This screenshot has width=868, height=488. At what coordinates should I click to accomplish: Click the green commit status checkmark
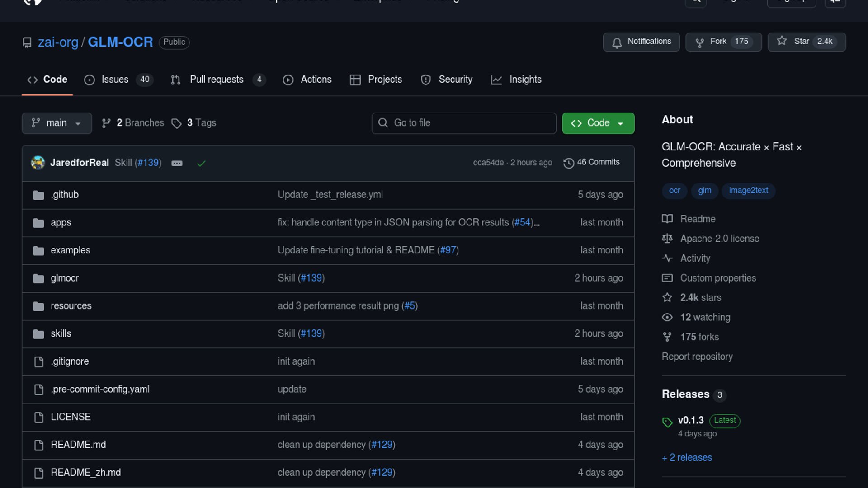201,163
